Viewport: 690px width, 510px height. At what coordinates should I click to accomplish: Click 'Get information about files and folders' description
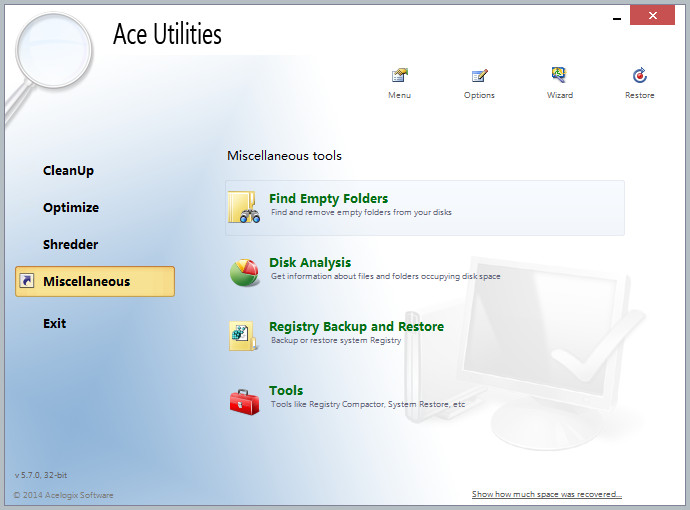click(385, 276)
